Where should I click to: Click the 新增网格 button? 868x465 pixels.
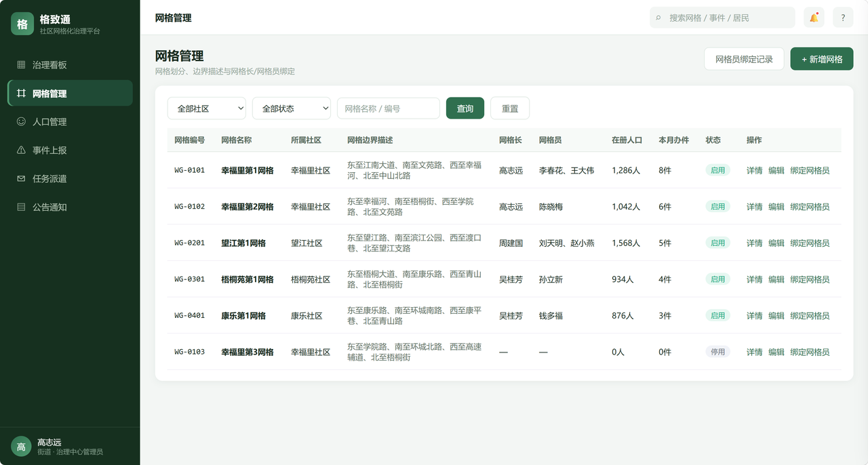(822, 59)
